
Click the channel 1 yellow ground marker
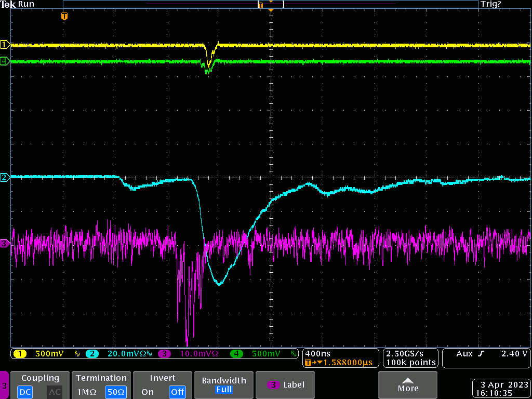pyautogui.click(x=5, y=45)
